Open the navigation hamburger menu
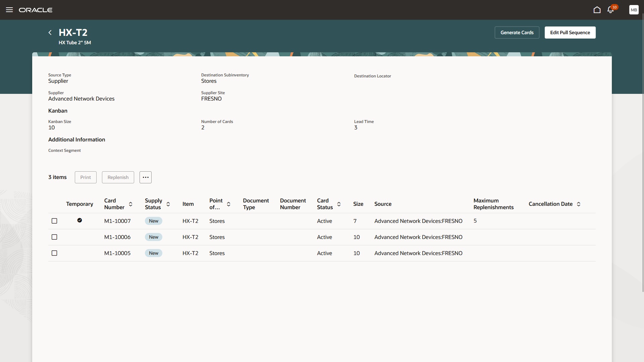The height and width of the screenshot is (362, 644). point(9,10)
